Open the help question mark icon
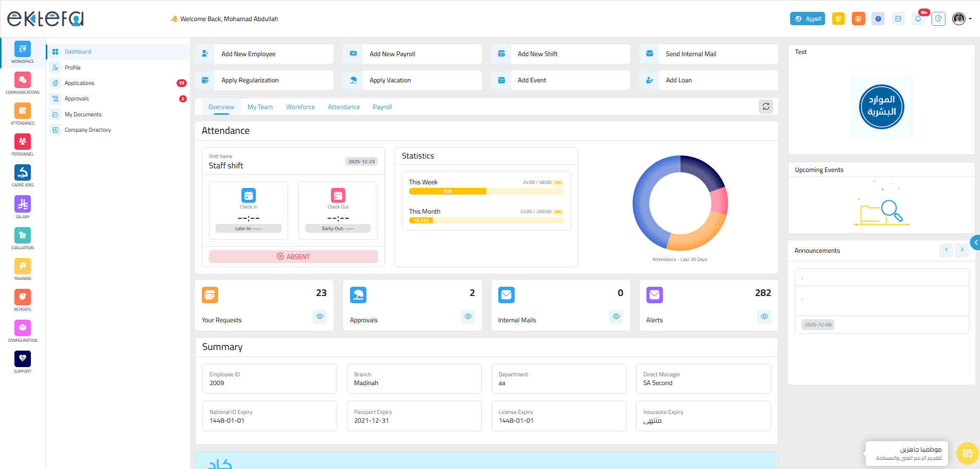980x469 pixels. pyautogui.click(x=878, y=19)
